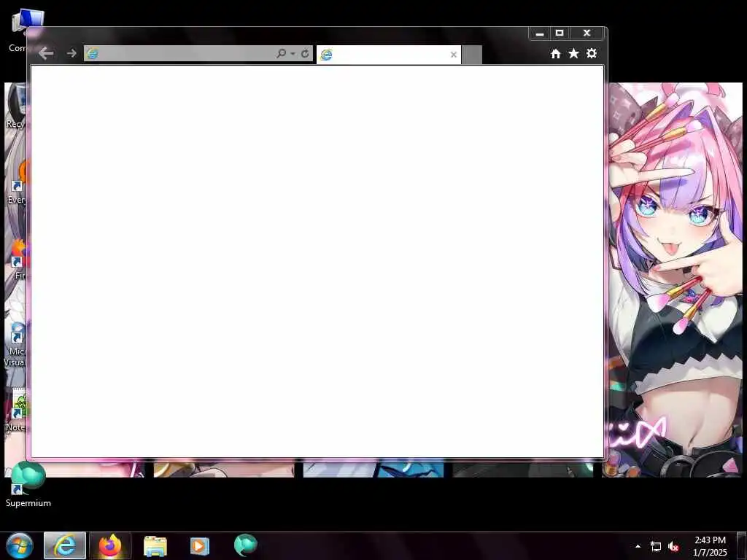Minimize the Internet Explorer window
Image resolution: width=747 pixels, height=560 pixels.
coord(540,34)
